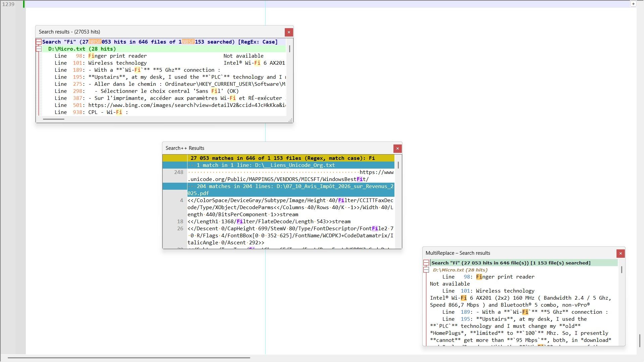Click line 4 ColorSpace match in Search++ Results

pyautogui.click(x=290, y=207)
